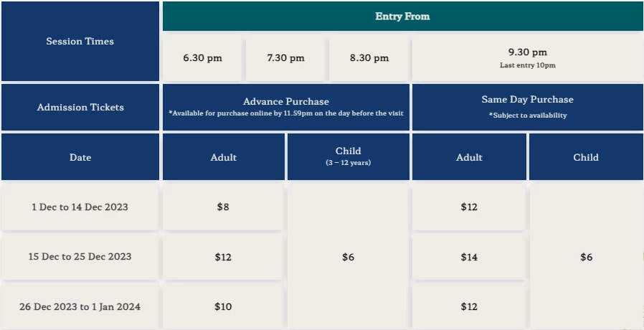Click the Same Day Purchase header
Image resolution: width=644 pixels, height=330 pixels.
(528, 108)
